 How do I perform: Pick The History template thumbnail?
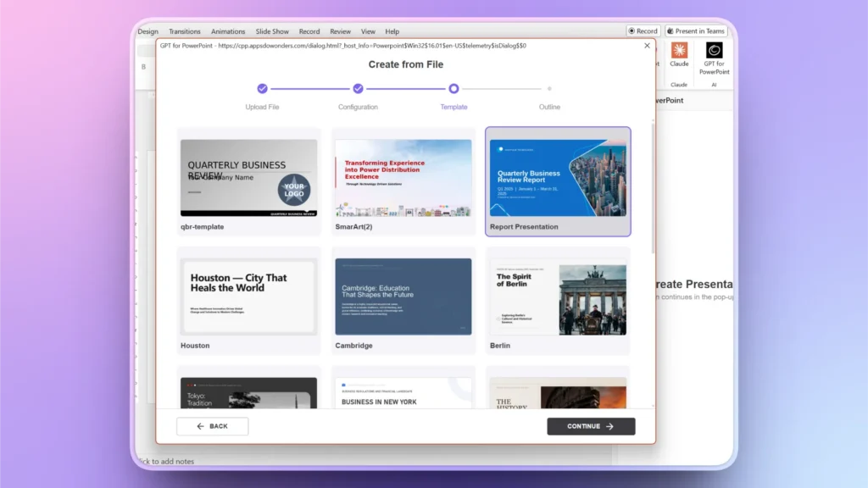pyautogui.click(x=558, y=393)
